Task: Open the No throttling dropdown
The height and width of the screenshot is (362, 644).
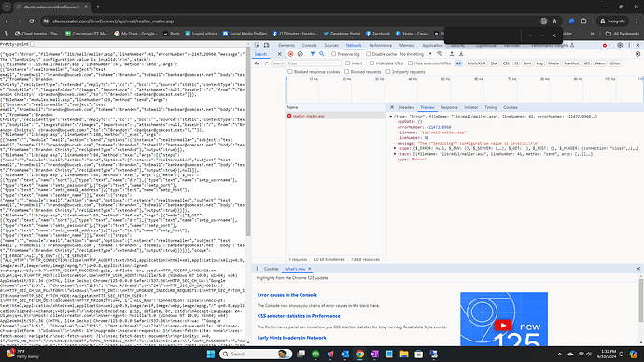Action: 415,54
